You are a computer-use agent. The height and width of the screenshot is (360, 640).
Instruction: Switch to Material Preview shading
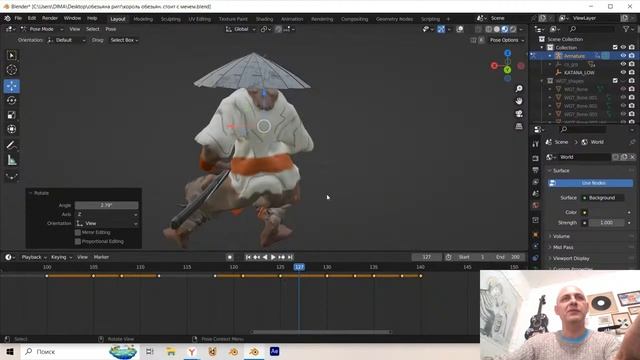(x=505, y=29)
